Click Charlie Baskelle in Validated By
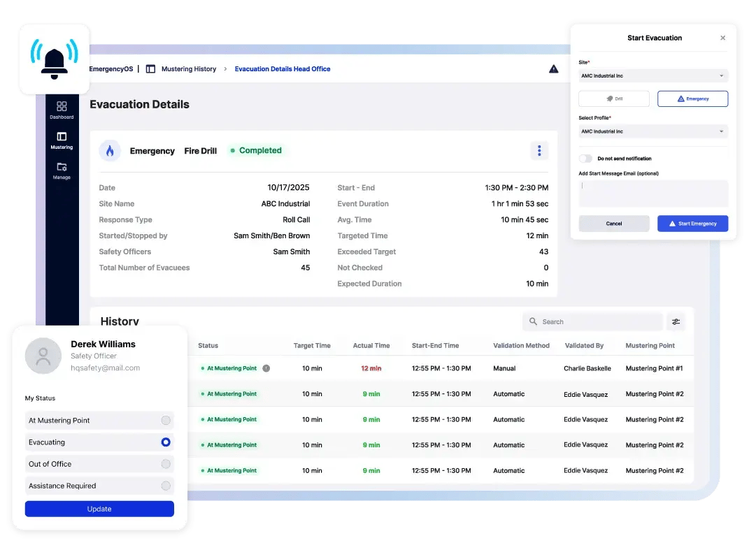The image size is (756, 545). 587,368
